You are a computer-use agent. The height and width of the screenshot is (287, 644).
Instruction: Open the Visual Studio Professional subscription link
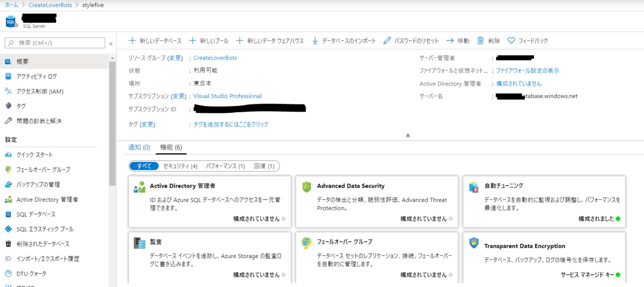click(228, 97)
